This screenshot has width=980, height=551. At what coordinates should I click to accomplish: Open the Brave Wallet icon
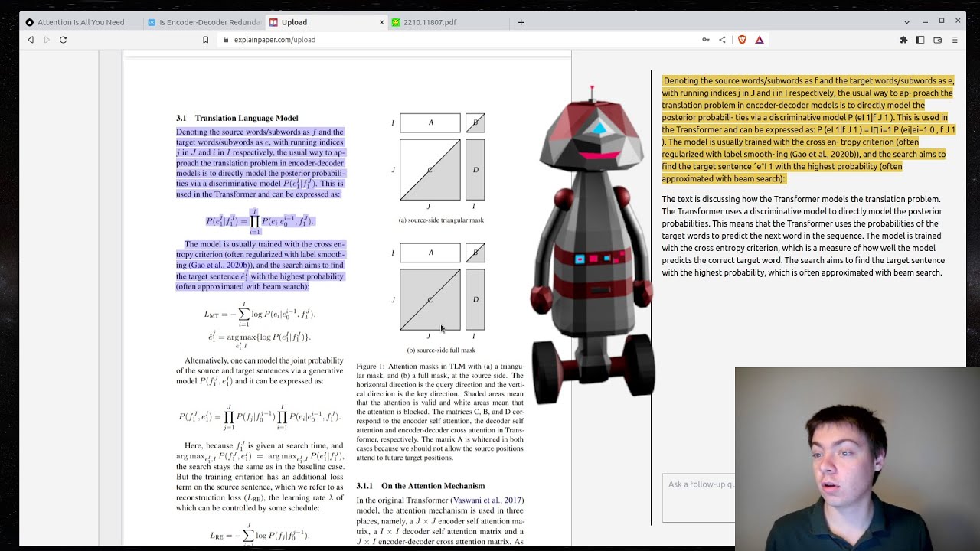click(937, 40)
